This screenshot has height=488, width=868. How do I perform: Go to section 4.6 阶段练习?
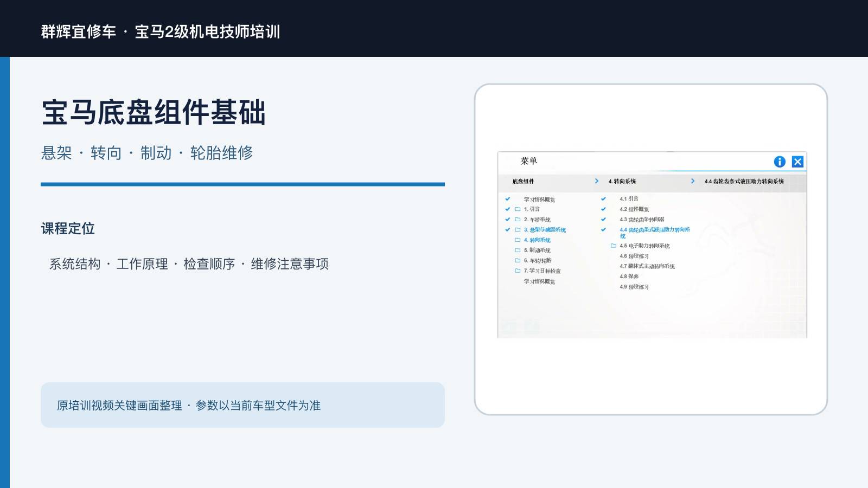[634, 256]
